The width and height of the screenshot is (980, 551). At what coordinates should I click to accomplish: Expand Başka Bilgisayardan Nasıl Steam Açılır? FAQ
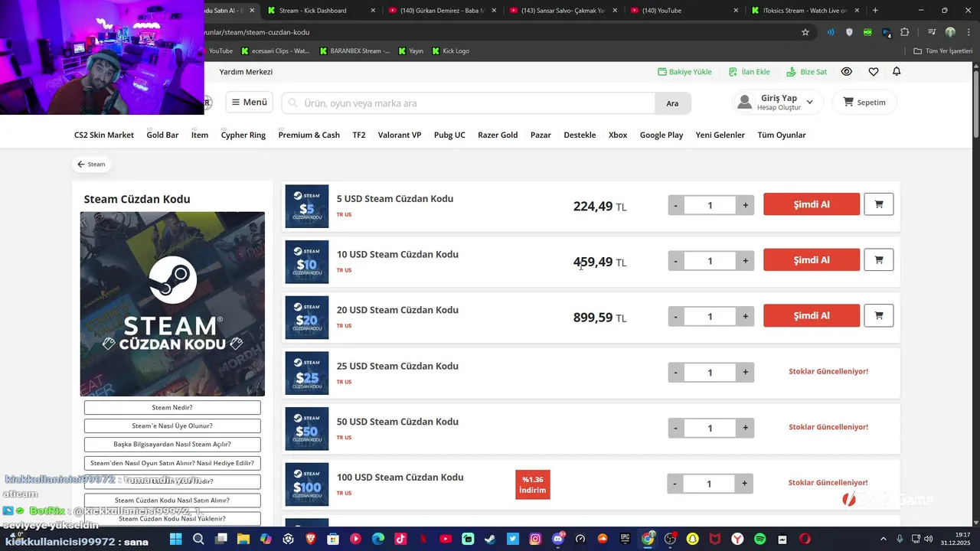pos(172,445)
